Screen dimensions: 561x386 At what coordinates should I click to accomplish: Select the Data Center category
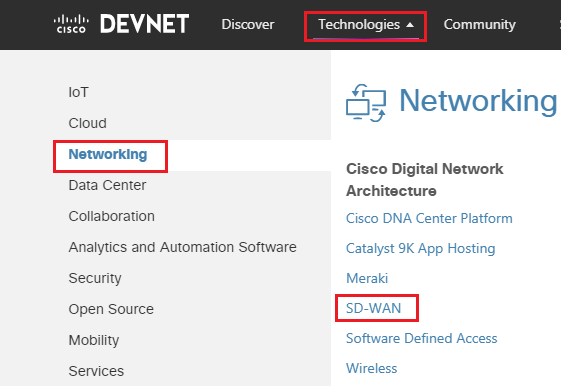click(x=107, y=185)
